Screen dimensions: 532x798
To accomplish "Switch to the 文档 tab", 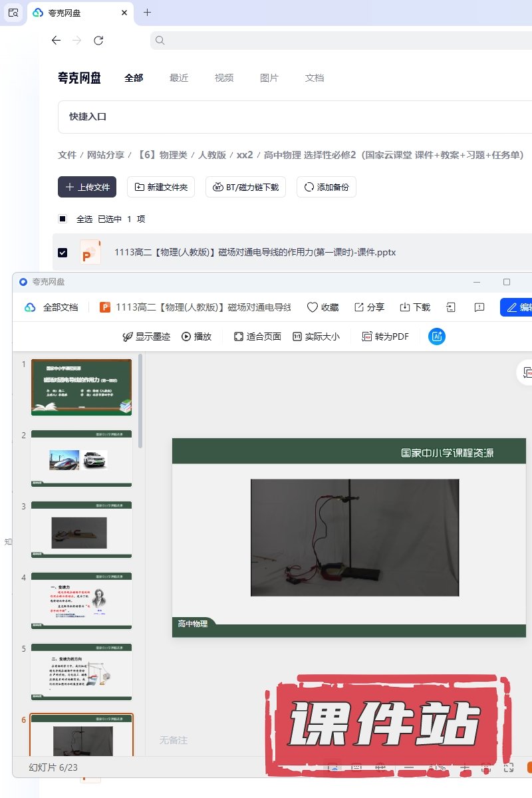I will (x=315, y=78).
